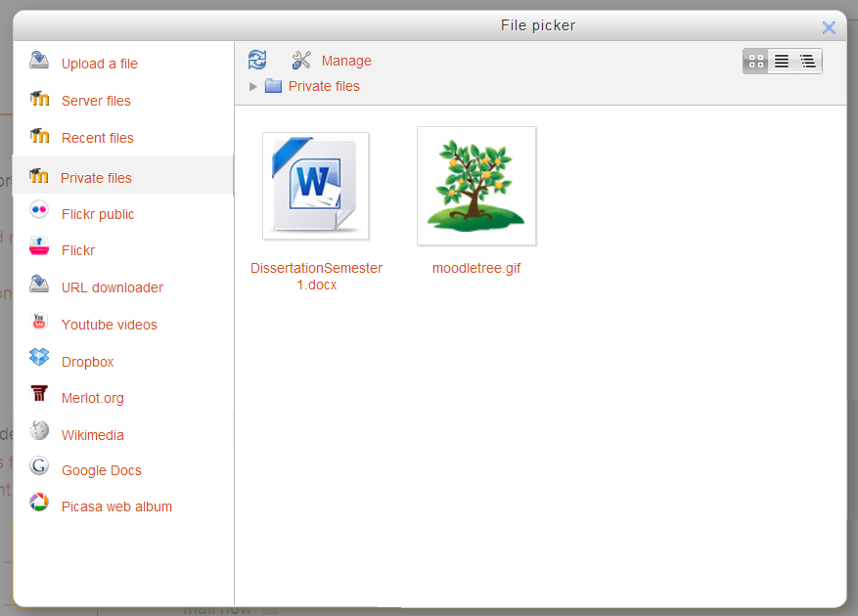Screen dimensions: 858x616
Task: Click the Manage tools icon
Action: (x=301, y=61)
